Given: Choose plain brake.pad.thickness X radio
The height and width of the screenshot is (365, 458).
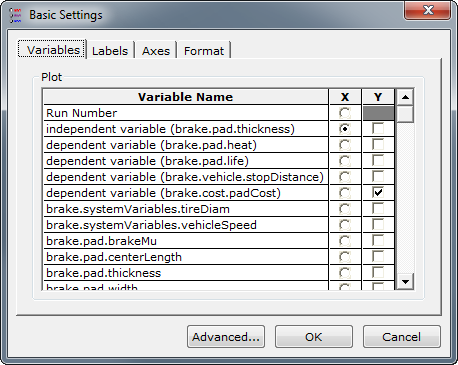Looking at the screenshot, I should [344, 273].
